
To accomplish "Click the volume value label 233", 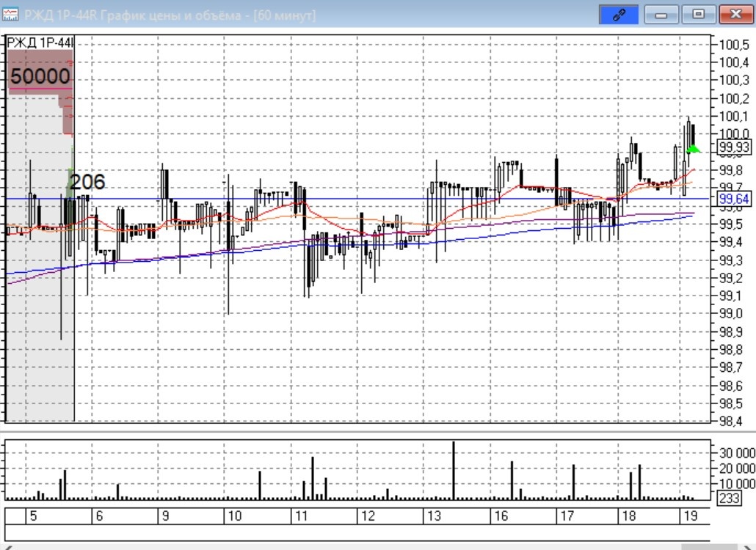I will tap(729, 497).
